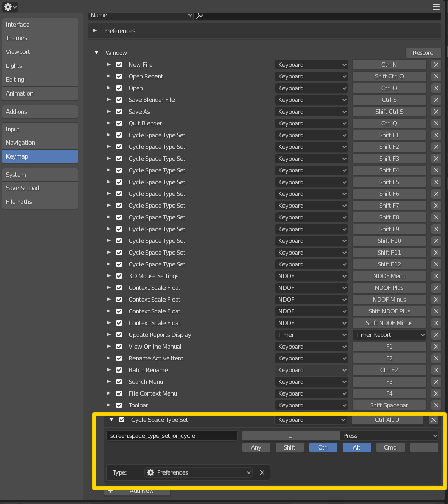Click the search magnifier icon in Name field

coord(200,15)
